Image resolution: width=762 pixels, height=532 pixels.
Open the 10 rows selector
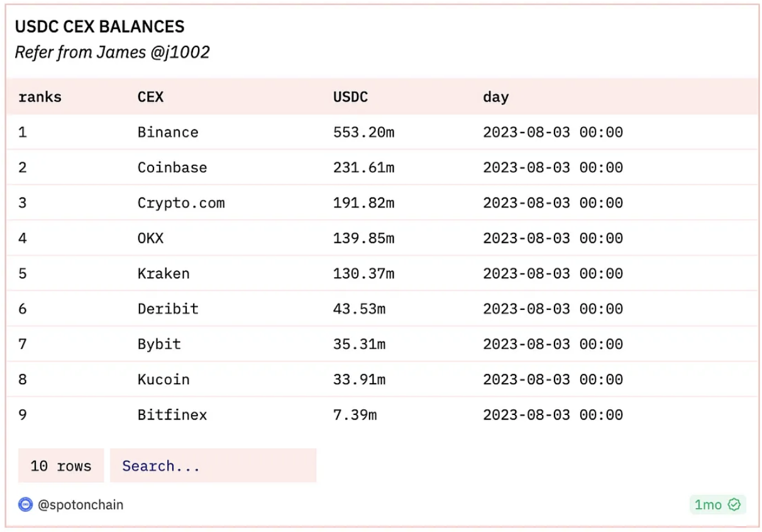pos(60,465)
